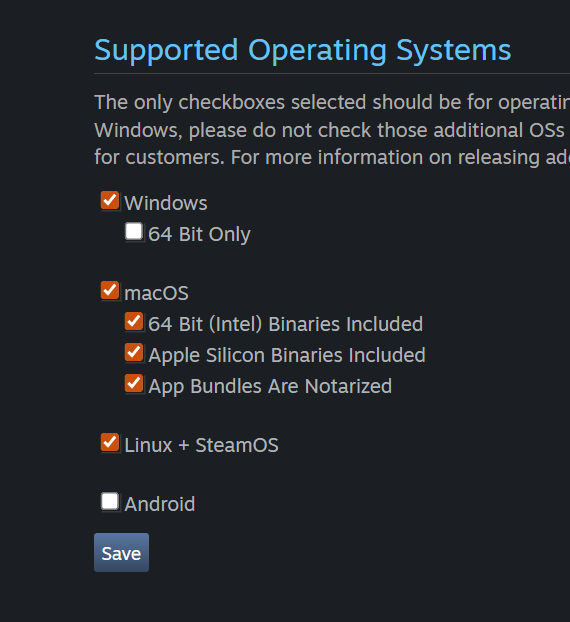570x622 pixels.
Task: Untick Apple Silicon Binaries Included box
Action: click(x=134, y=353)
